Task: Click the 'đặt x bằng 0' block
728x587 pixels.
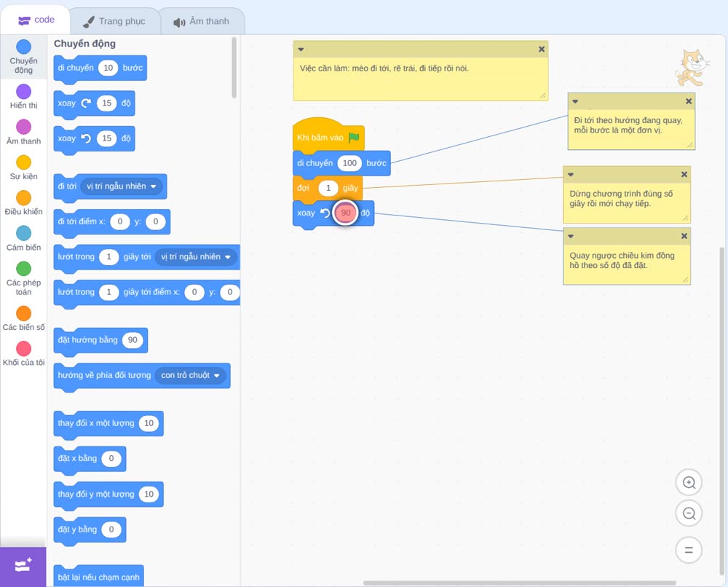Action: (90, 460)
